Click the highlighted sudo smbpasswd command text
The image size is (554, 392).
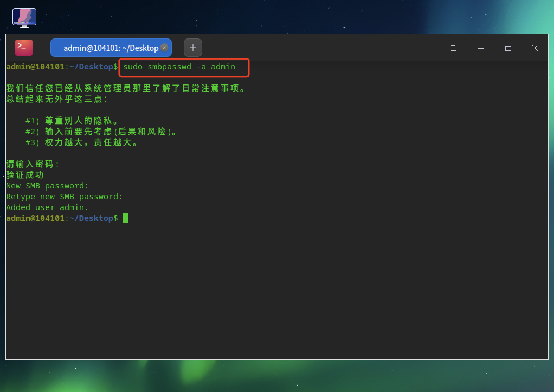pyautogui.click(x=179, y=67)
